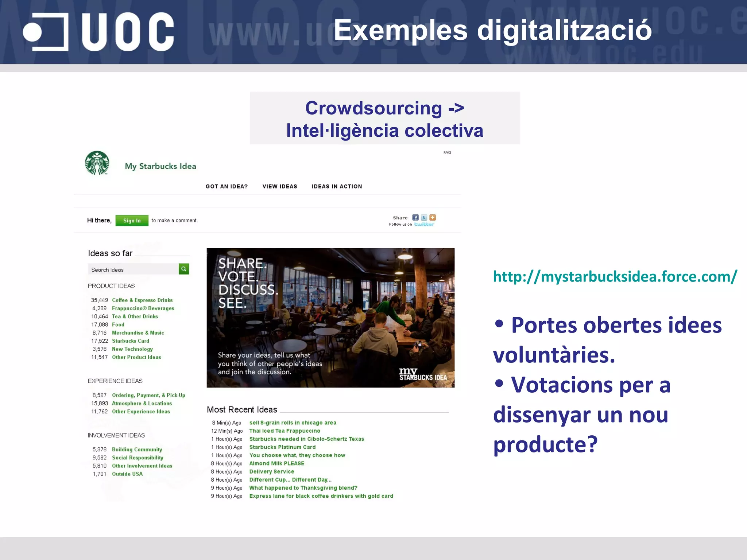This screenshot has width=747, height=560.
Task: Open Atmosphere & Locations category
Action: 142,403
